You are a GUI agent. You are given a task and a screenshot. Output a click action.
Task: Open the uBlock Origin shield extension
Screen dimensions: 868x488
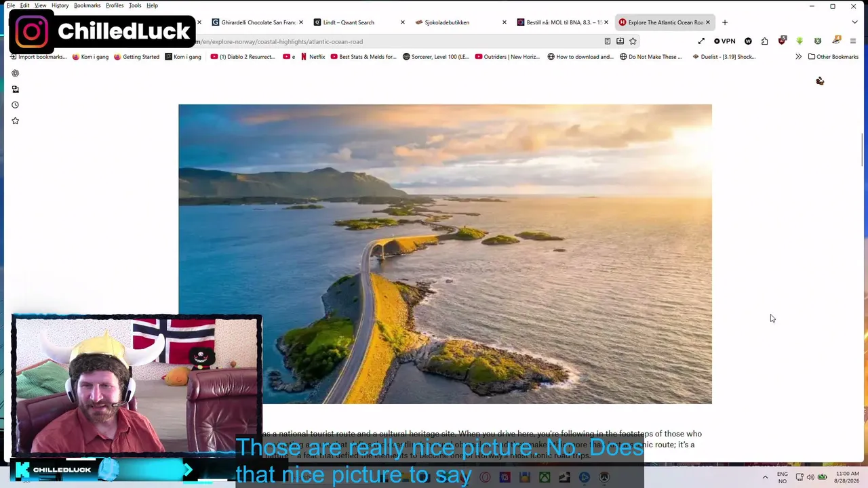[x=782, y=41]
